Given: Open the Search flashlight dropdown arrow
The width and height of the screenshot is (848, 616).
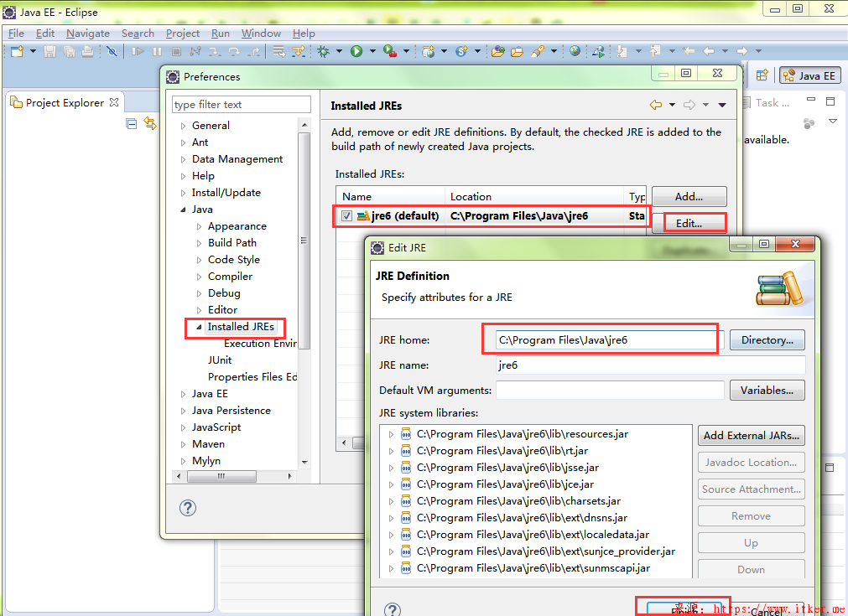Looking at the screenshot, I should 554,51.
